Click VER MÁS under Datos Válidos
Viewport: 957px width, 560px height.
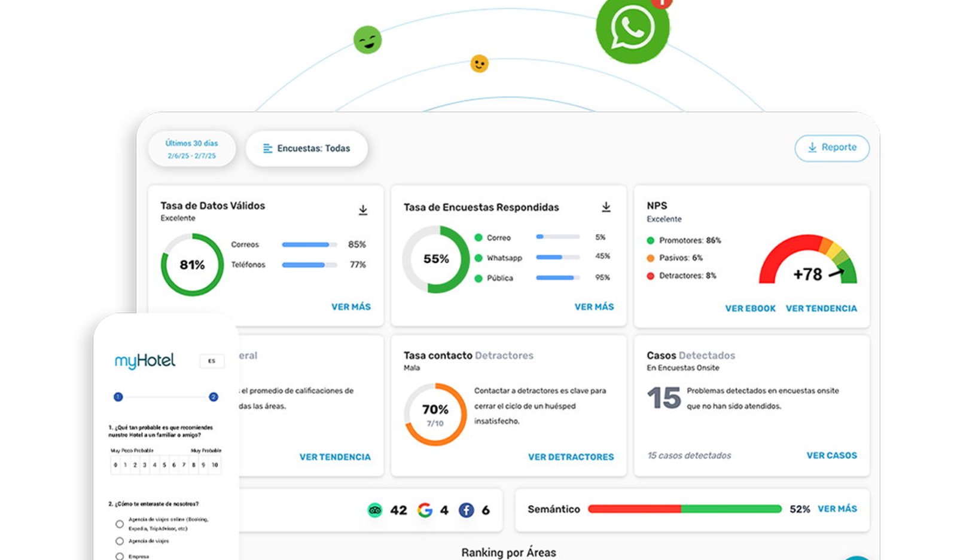351,307
